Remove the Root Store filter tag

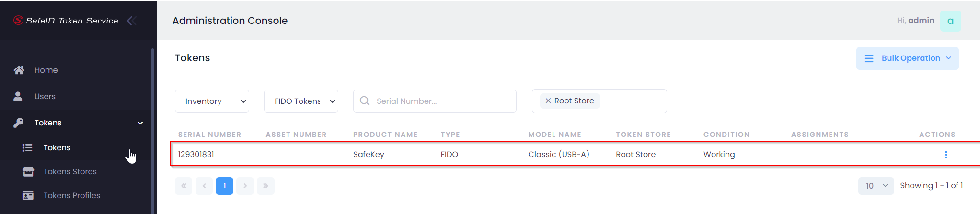pyautogui.click(x=548, y=101)
